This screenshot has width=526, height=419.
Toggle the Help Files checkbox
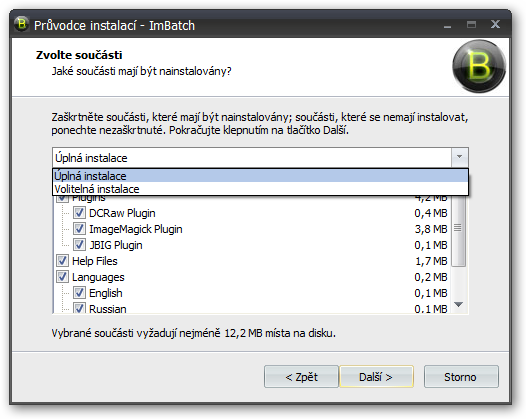tap(62, 261)
